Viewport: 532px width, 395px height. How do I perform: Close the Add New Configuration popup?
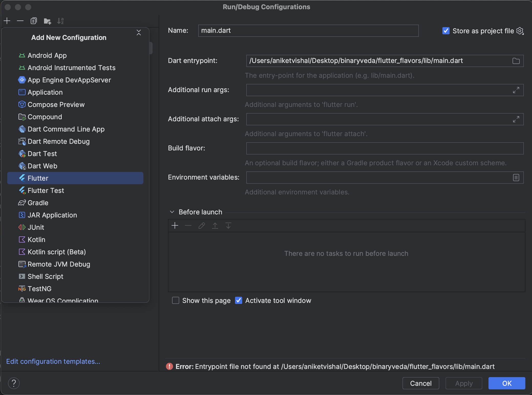click(x=139, y=32)
